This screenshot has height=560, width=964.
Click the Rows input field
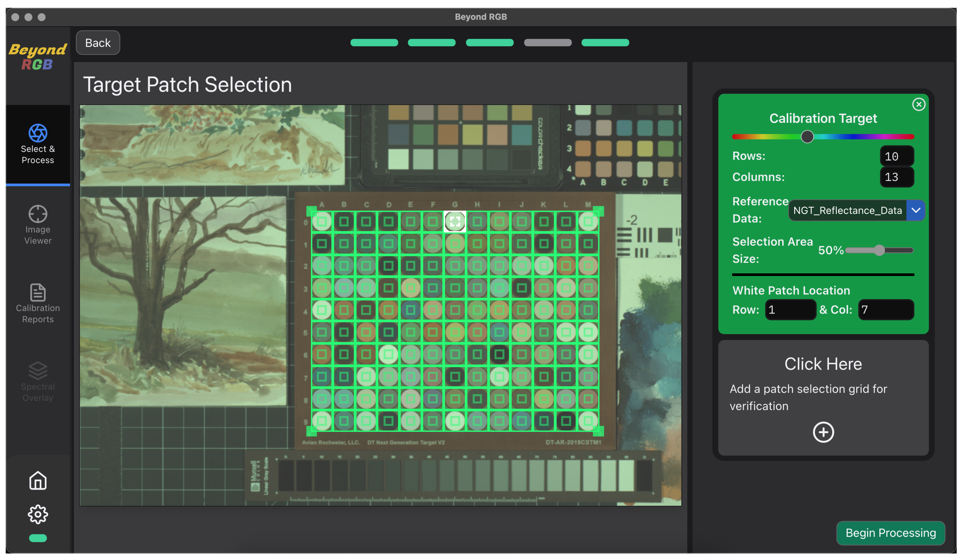pyautogui.click(x=897, y=157)
